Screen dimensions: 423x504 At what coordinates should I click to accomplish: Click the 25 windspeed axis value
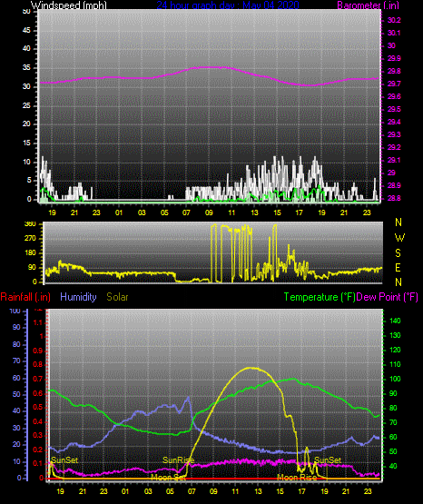tap(26, 105)
